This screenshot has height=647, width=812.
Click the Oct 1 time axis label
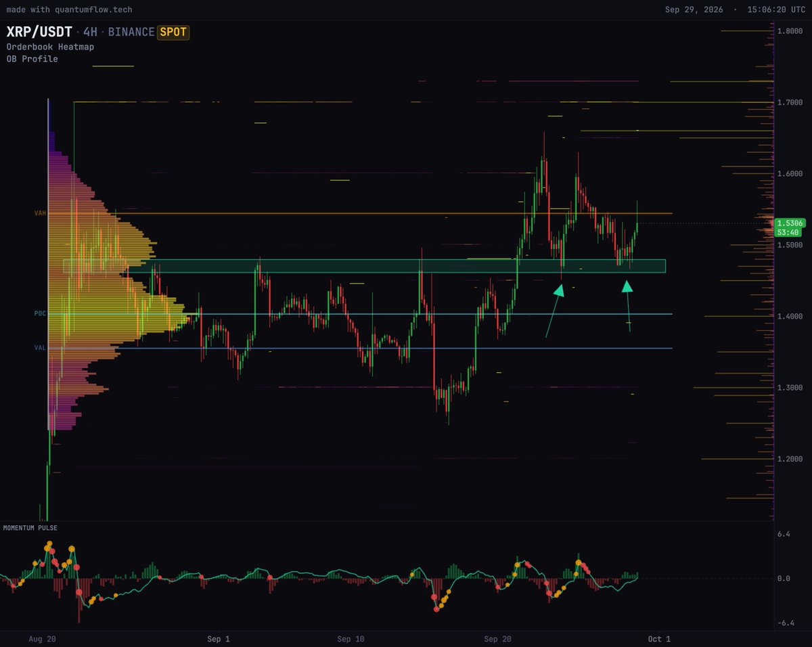pos(659,639)
